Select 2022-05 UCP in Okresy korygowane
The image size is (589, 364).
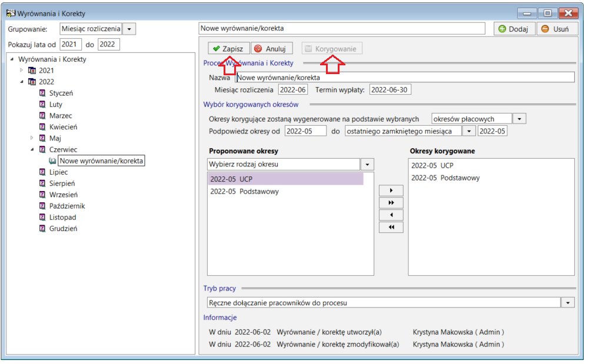[432, 165]
